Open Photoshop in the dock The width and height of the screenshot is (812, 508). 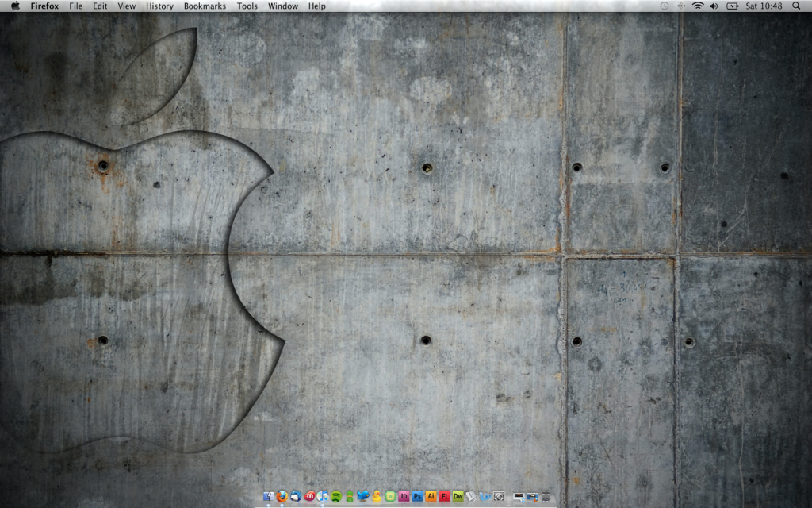[417, 497]
